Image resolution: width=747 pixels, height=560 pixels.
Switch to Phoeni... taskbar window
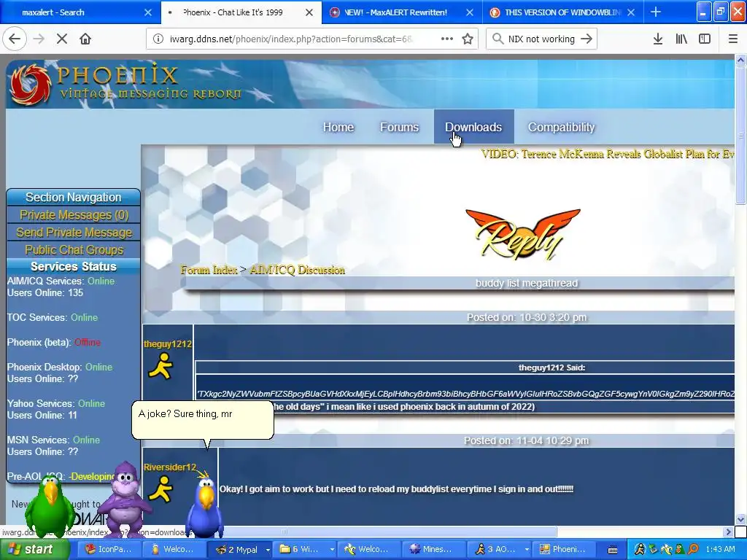tap(563, 549)
